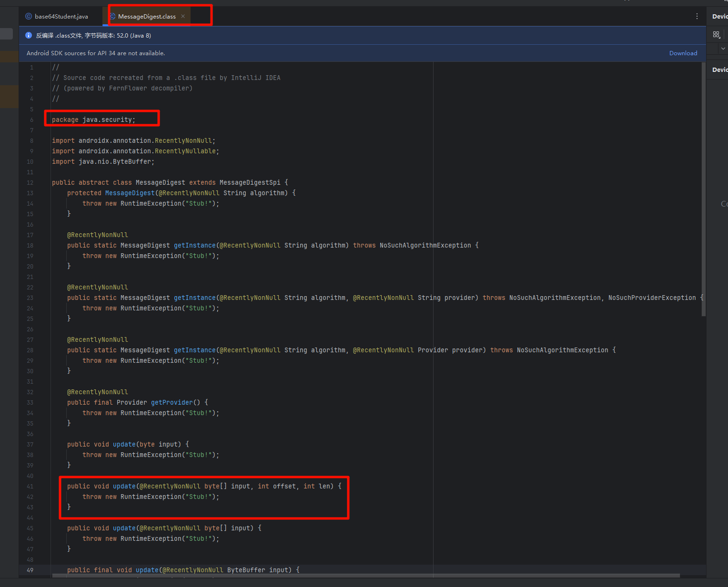Click the class icon on base64Student.java tab
The image size is (728, 587).
(29, 16)
